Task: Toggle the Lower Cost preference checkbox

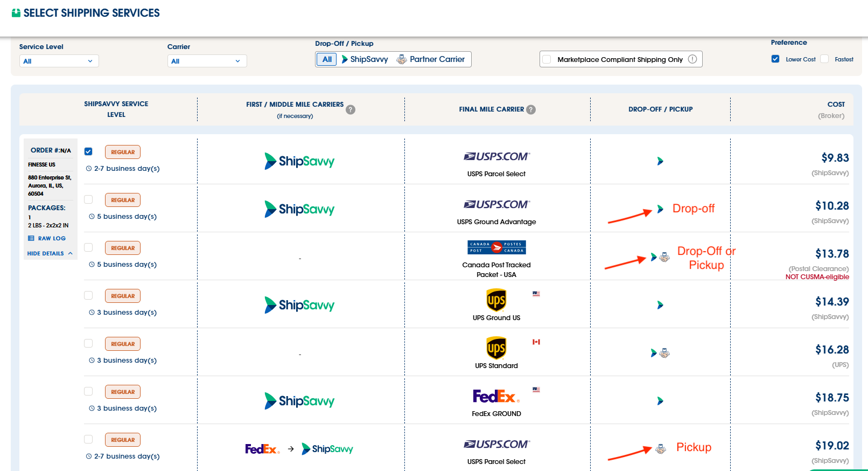Action: (x=775, y=59)
